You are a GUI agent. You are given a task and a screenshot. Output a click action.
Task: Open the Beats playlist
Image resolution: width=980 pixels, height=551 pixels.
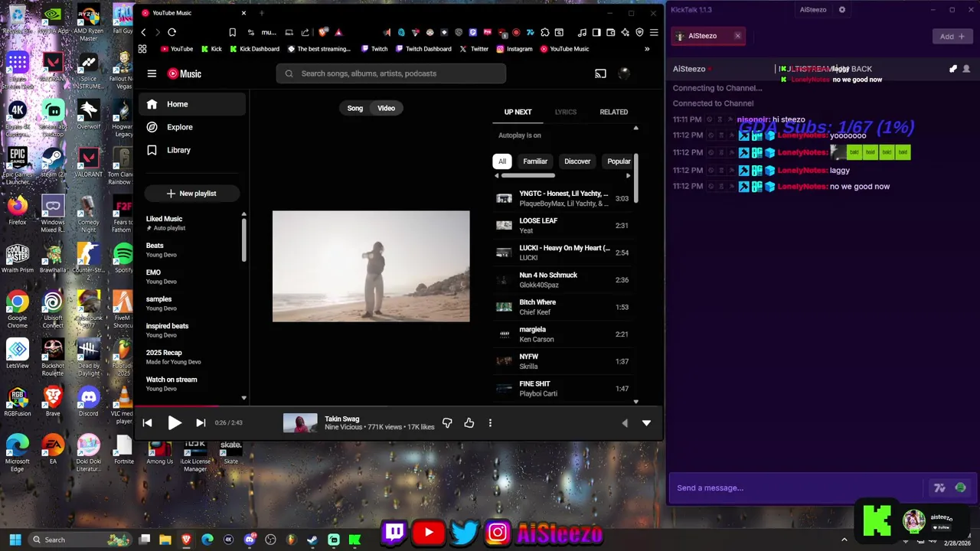coord(191,249)
